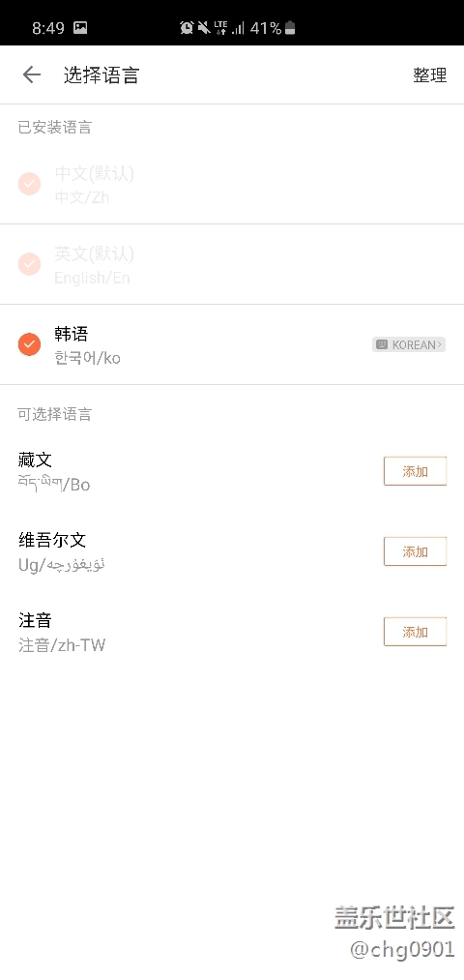The image size is (464, 980).
Task: Tap the alarm clock status icon
Action: tap(187, 27)
